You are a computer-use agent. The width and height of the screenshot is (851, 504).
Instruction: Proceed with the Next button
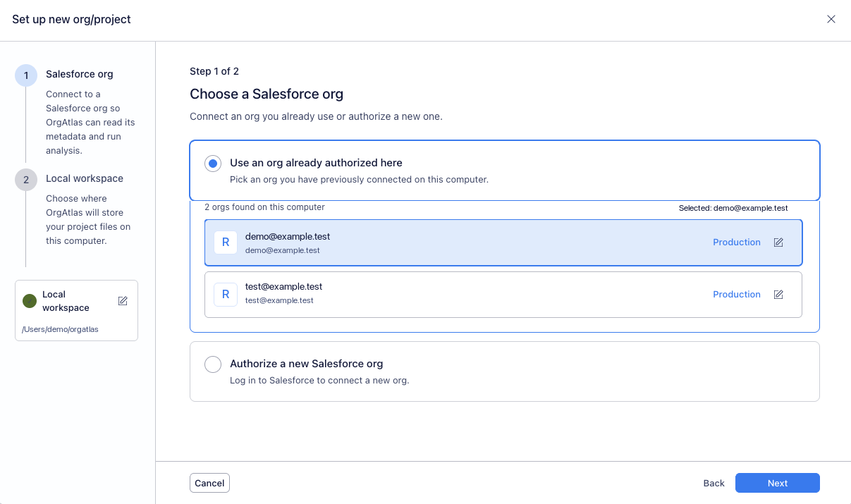click(778, 483)
